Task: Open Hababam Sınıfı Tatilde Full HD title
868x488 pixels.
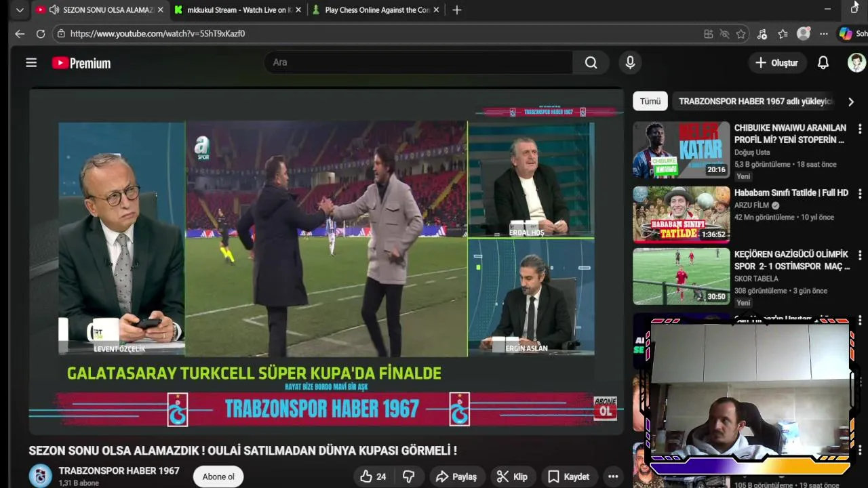Action: tap(791, 192)
